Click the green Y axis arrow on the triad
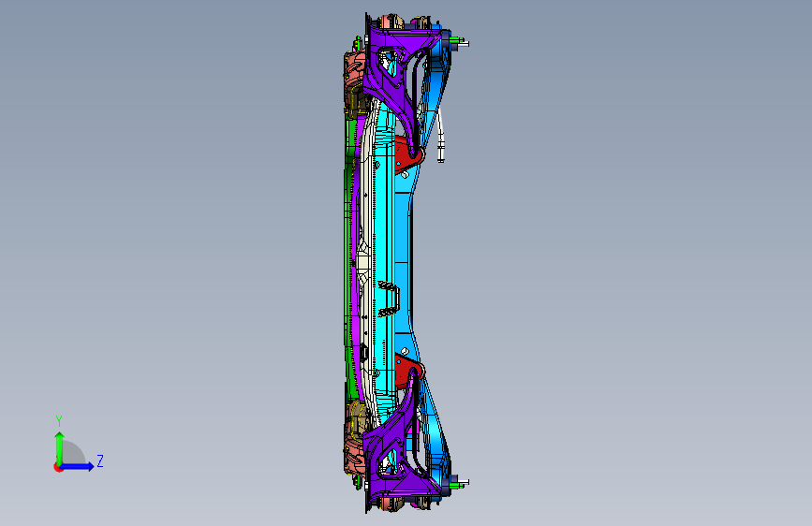This screenshot has height=526, width=812. (59, 448)
